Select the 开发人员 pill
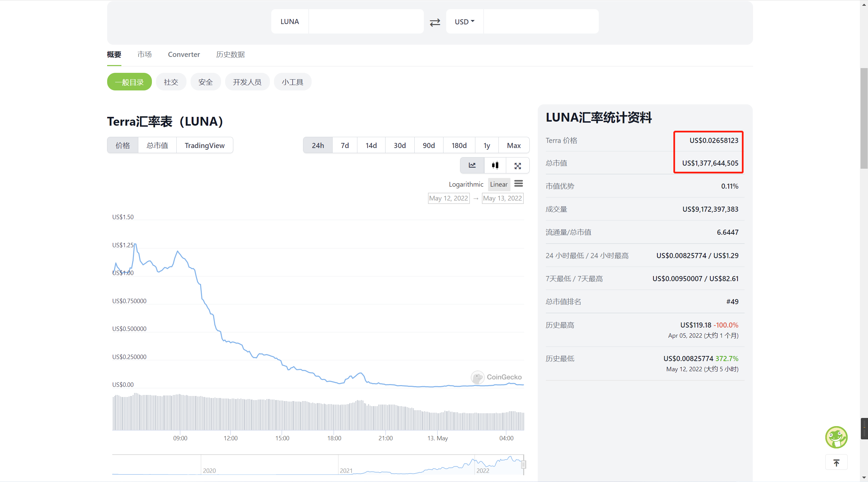Image resolution: width=868 pixels, height=482 pixels. pyautogui.click(x=247, y=82)
